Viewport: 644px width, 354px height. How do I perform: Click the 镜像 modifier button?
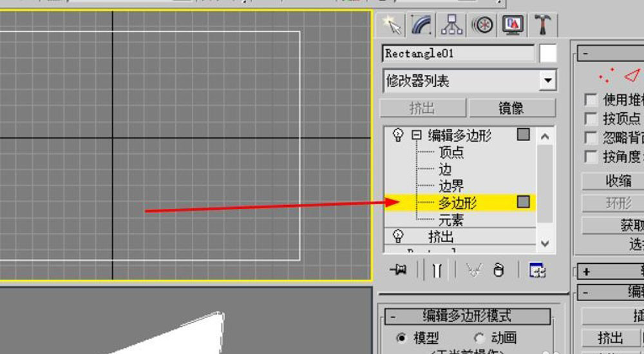pos(512,108)
